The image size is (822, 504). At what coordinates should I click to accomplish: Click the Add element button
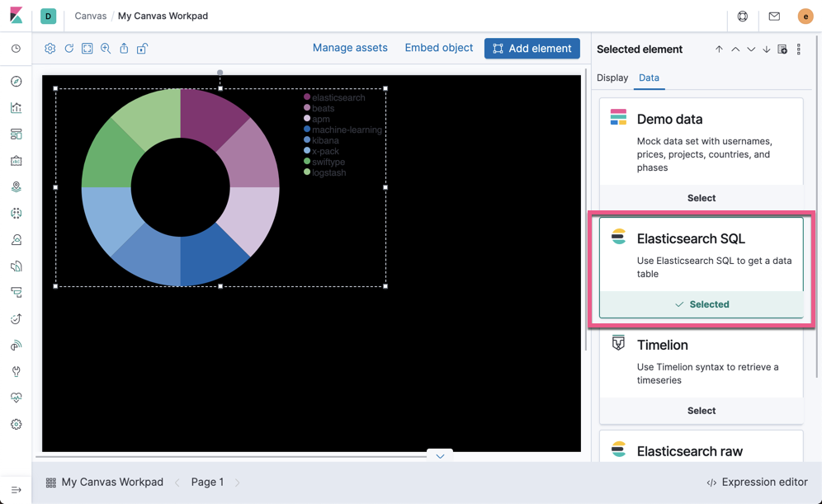pyautogui.click(x=532, y=48)
